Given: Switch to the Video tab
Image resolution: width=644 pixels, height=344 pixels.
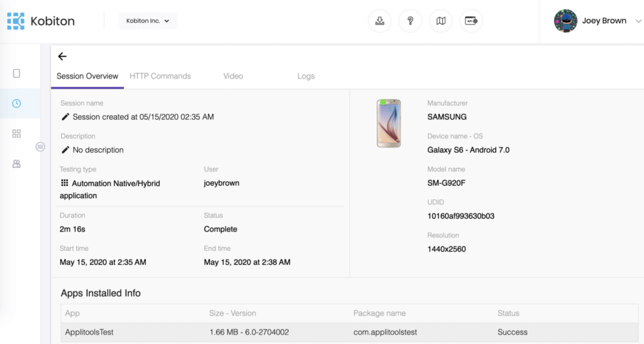Looking at the screenshot, I should click(x=233, y=76).
